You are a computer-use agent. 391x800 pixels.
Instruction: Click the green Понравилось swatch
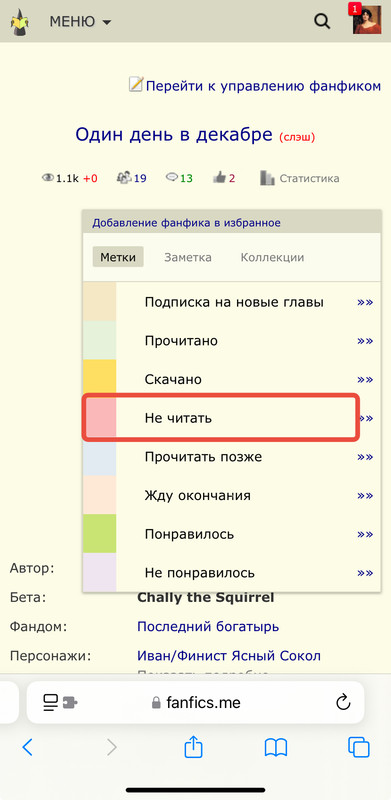point(100,534)
